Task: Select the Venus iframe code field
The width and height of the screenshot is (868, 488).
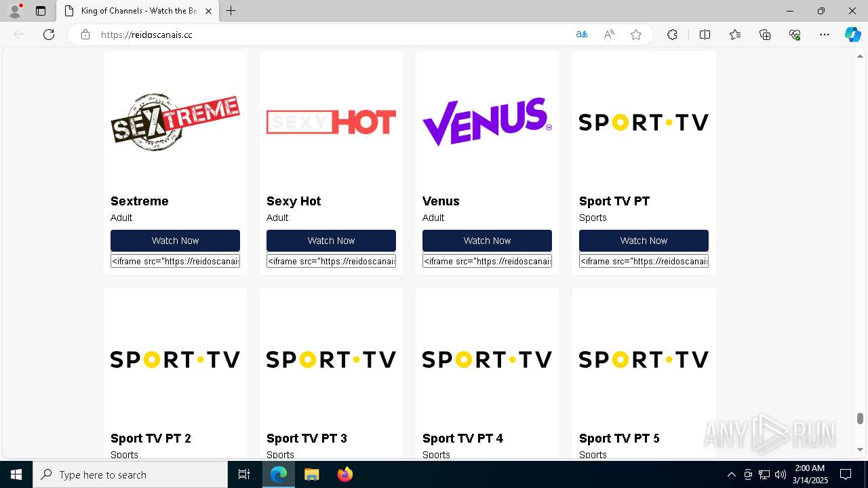Action: [x=487, y=261]
